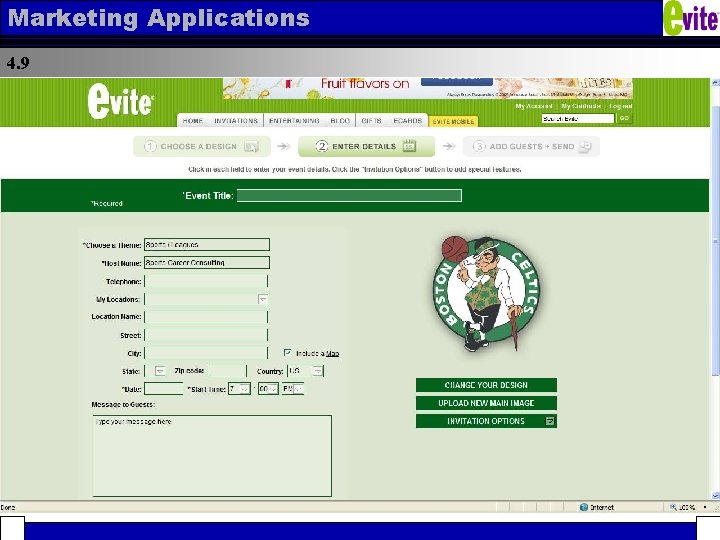Open the Start Time minutes dropdown
The image size is (720, 540).
pyautogui.click(x=273, y=389)
